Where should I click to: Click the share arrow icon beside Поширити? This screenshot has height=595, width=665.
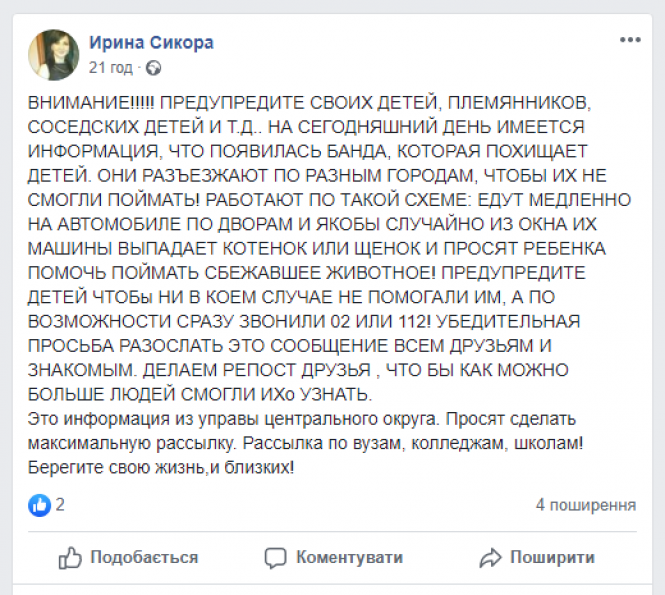tap(490, 557)
